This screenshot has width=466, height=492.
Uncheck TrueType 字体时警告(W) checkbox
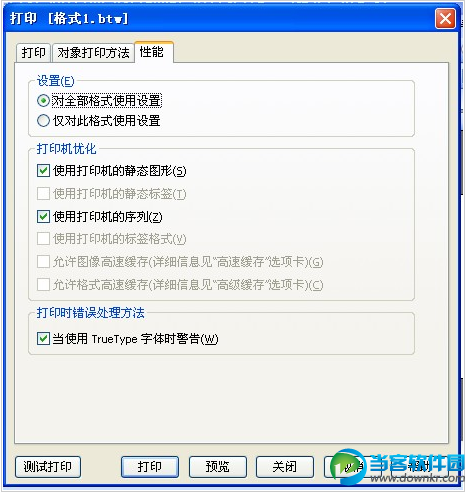click(43, 339)
